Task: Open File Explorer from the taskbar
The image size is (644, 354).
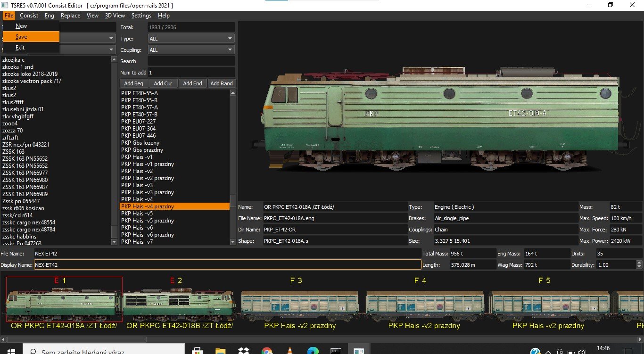Action: (220, 351)
